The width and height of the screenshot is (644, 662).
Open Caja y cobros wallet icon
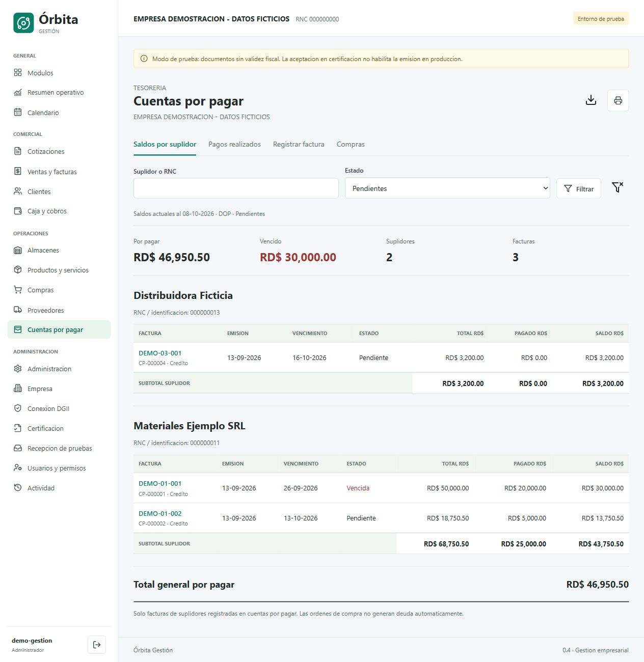[x=18, y=211]
